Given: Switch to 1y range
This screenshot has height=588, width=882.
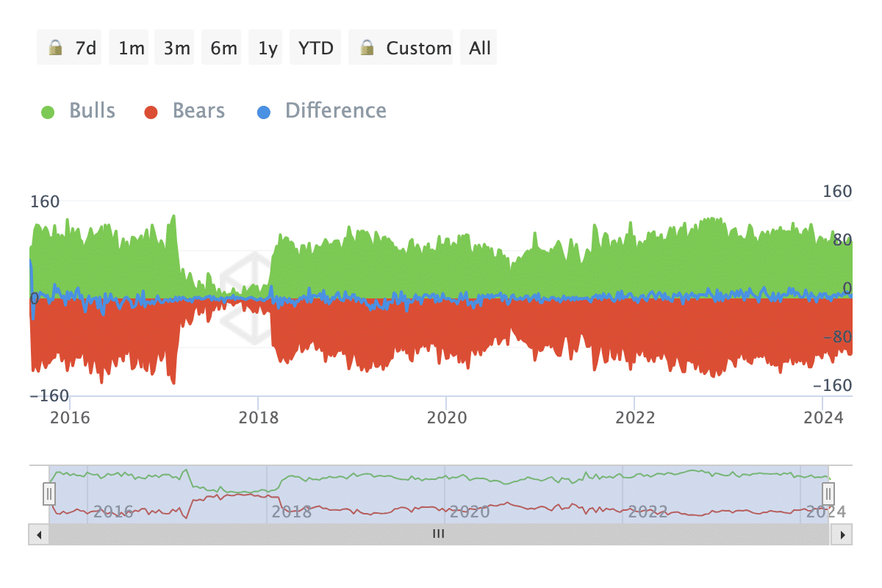Looking at the screenshot, I should (x=268, y=48).
